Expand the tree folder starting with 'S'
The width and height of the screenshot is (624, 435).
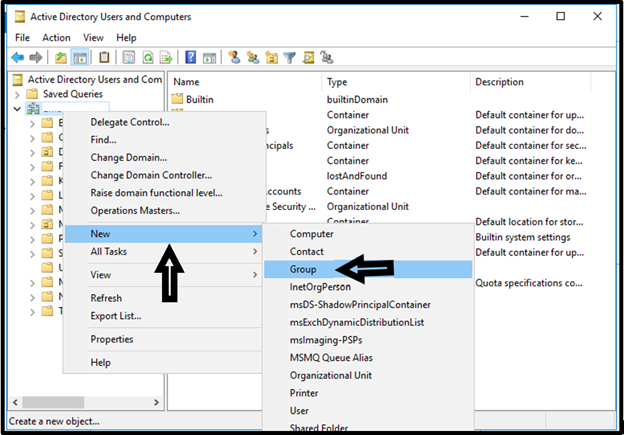32,254
